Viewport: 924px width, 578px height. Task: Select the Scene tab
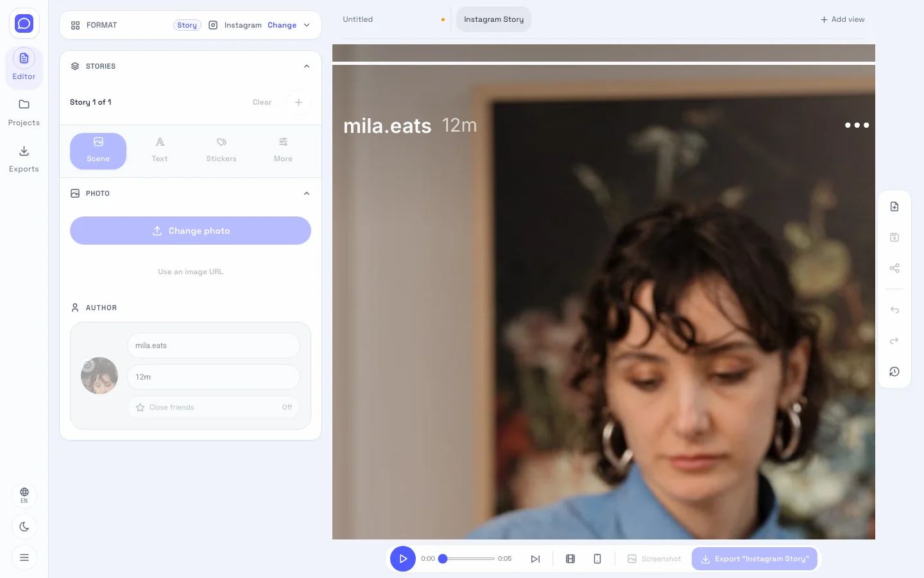coord(98,151)
